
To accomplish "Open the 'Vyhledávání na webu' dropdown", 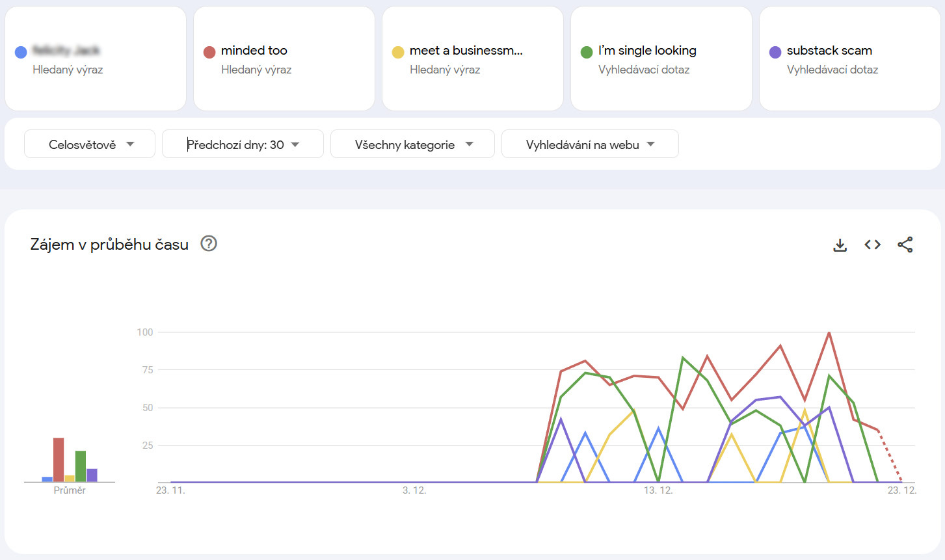I will (x=589, y=144).
